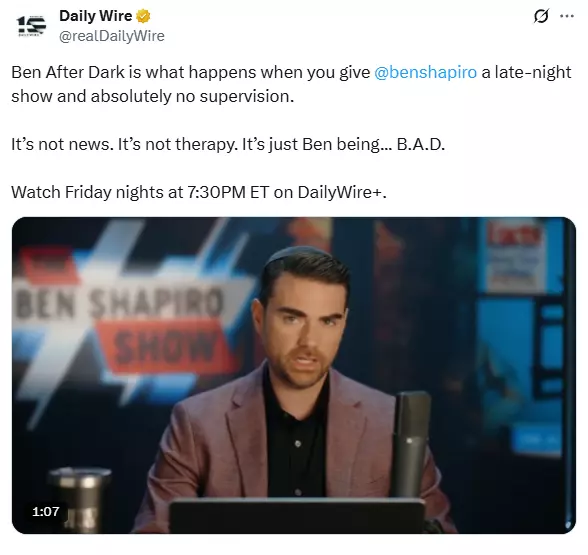Click the gold verified badge
Screen dimensions: 588x555
[x=143, y=16]
